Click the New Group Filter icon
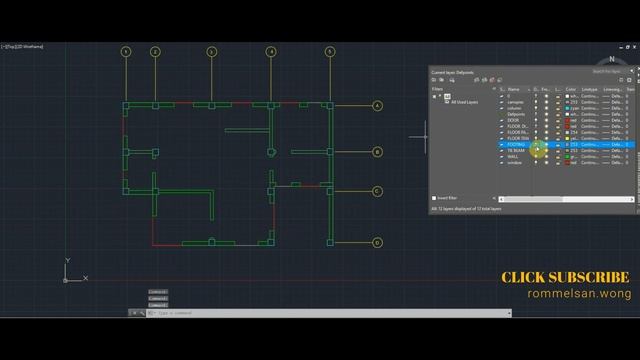 [x=442, y=80]
